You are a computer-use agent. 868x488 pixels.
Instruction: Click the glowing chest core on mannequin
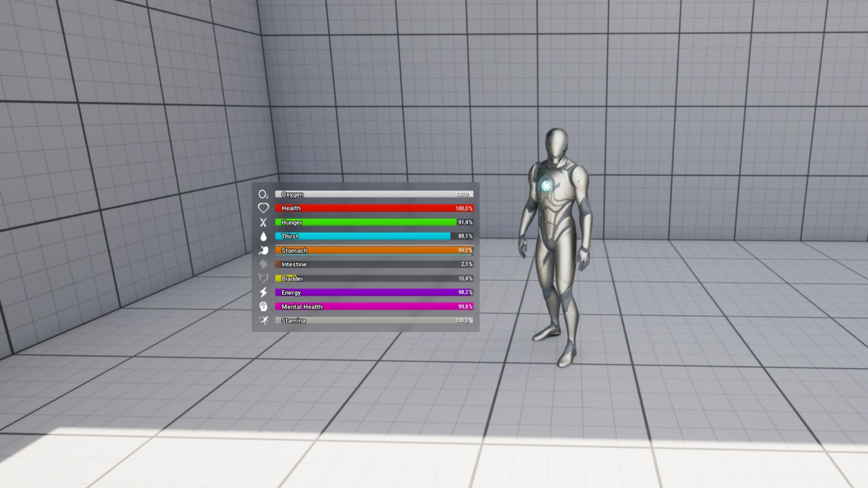pyautogui.click(x=546, y=186)
